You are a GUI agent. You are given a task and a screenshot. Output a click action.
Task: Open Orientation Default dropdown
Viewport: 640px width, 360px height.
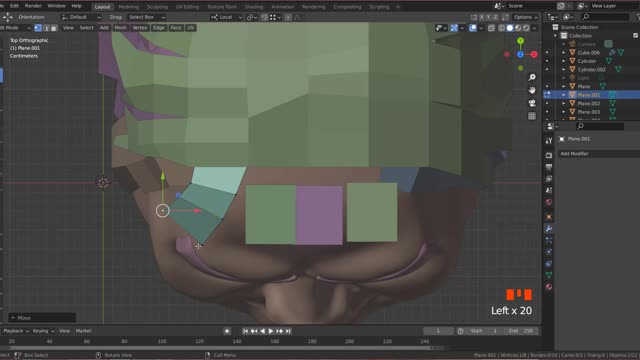pos(80,17)
